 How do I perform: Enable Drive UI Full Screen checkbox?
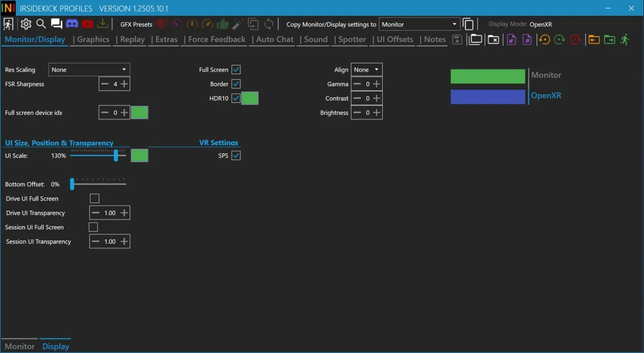click(95, 198)
